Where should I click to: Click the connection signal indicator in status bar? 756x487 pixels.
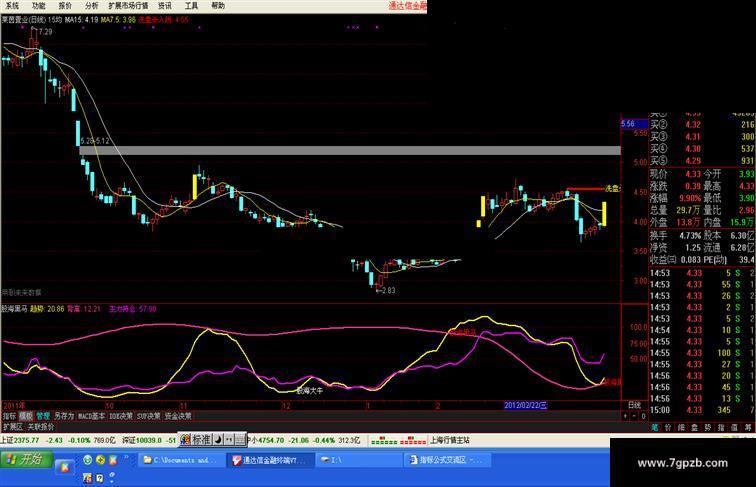click(398, 441)
